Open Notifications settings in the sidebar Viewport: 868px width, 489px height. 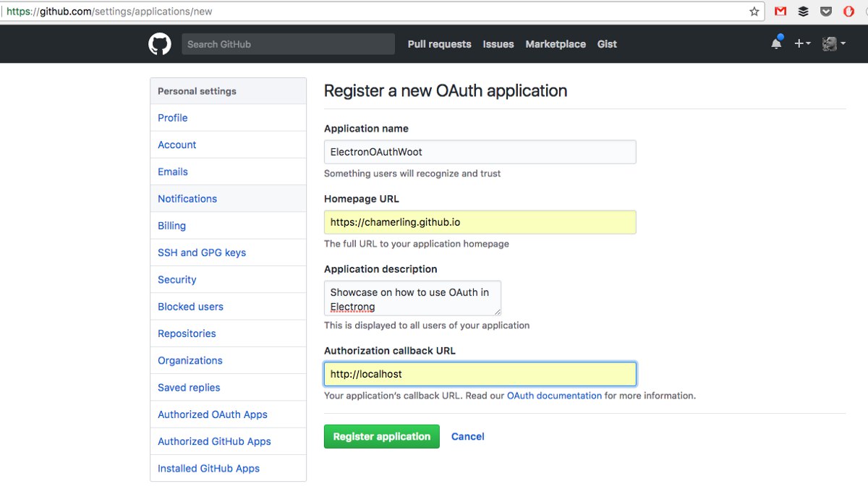pos(228,199)
